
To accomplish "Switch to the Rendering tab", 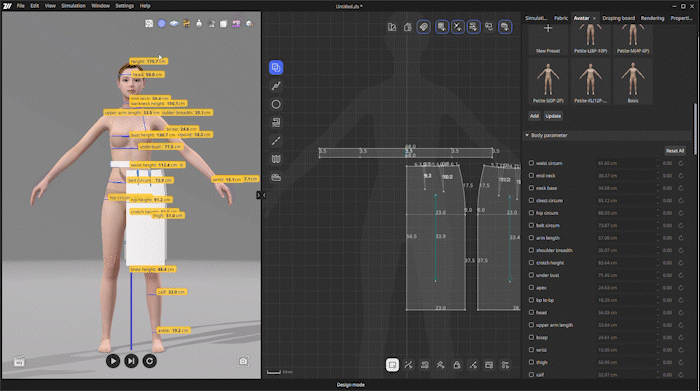I will pos(652,18).
